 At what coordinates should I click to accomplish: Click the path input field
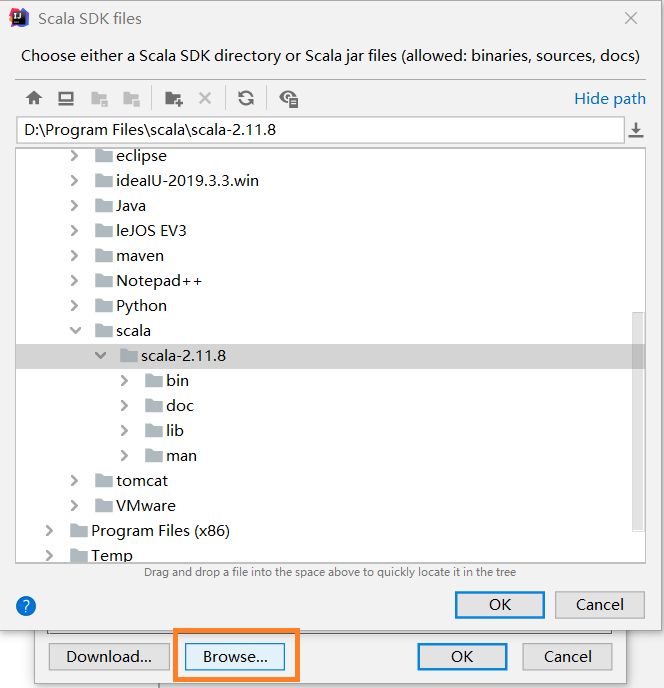click(x=320, y=130)
